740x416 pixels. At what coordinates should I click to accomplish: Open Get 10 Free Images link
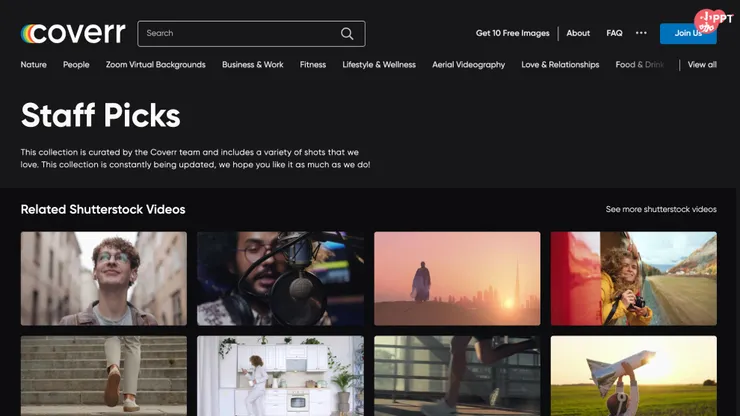click(513, 33)
